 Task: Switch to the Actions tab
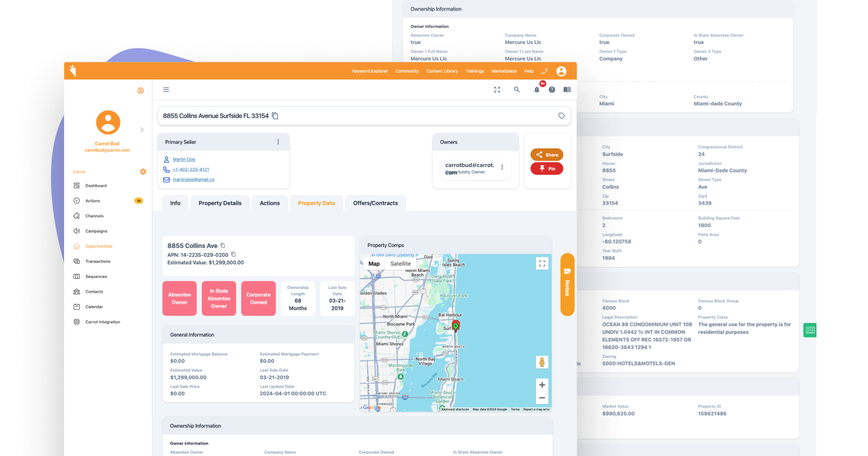(270, 203)
